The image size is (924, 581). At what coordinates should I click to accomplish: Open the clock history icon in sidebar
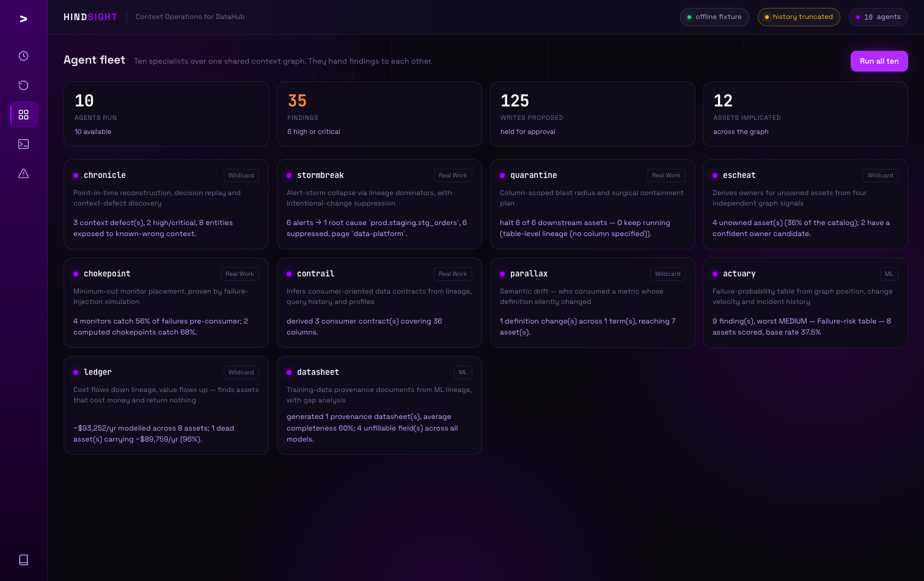point(24,56)
